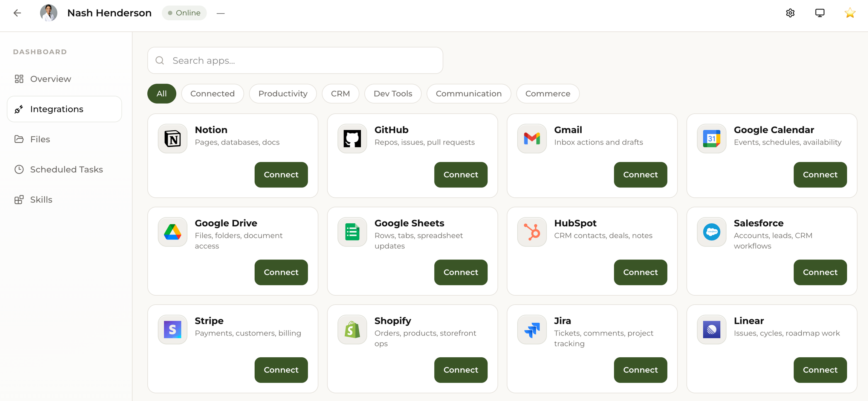Click the "Google Calendar" card title
The image size is (868, 401).
pyautogui.click(x=774, y=130)
